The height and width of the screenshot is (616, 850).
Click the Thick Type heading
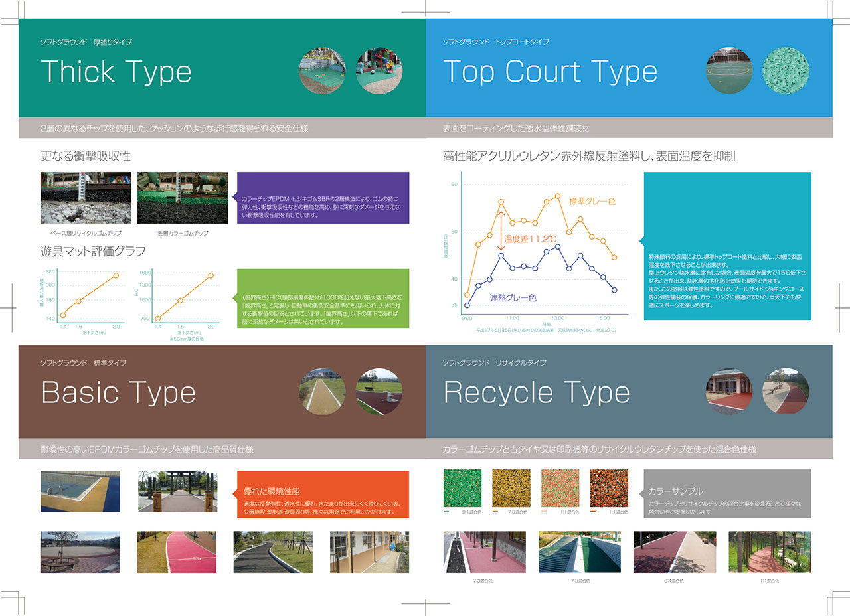coord(116,72)
